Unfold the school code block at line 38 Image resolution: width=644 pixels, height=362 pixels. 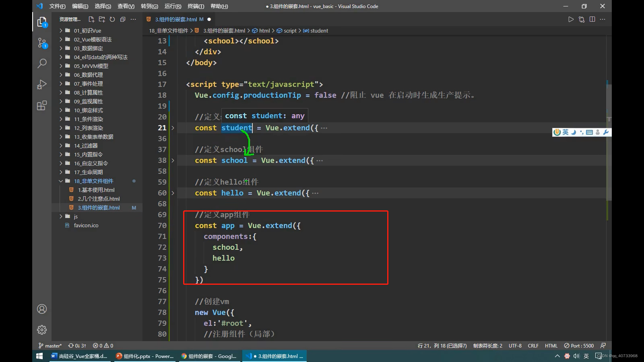coord(173,160)
